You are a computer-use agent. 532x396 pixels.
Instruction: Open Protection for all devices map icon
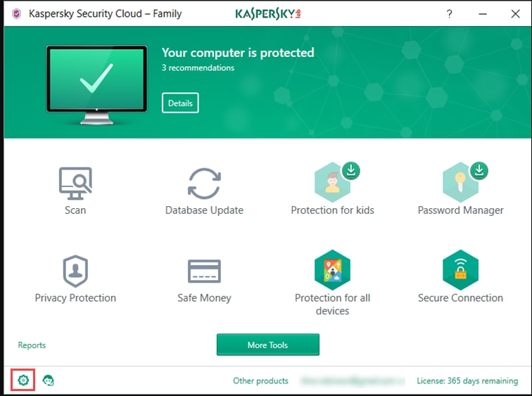click(332, 269)
